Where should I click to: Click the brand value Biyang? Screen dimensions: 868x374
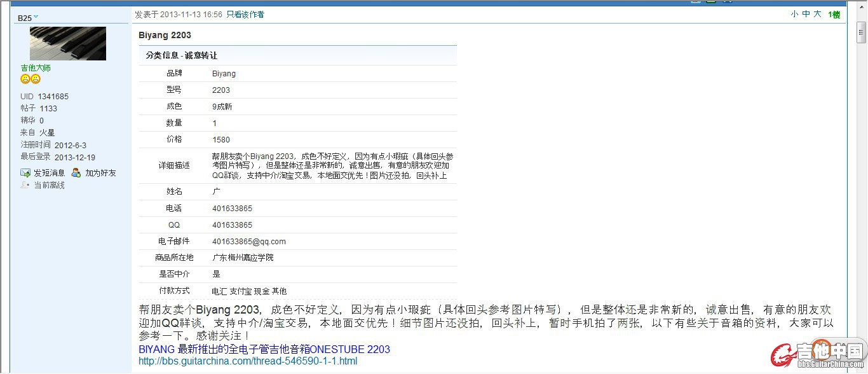click(224, 74)
